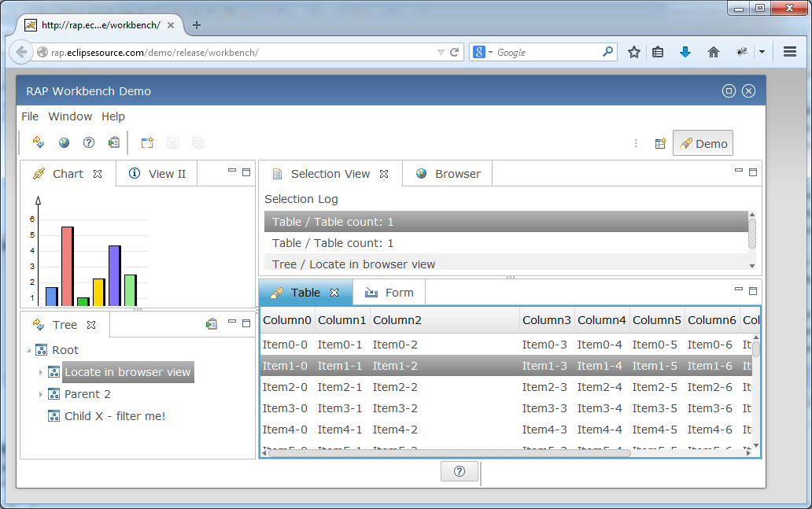Select Tree / Locate in browser view log entry
812x509 pixels.
point(507,263)
